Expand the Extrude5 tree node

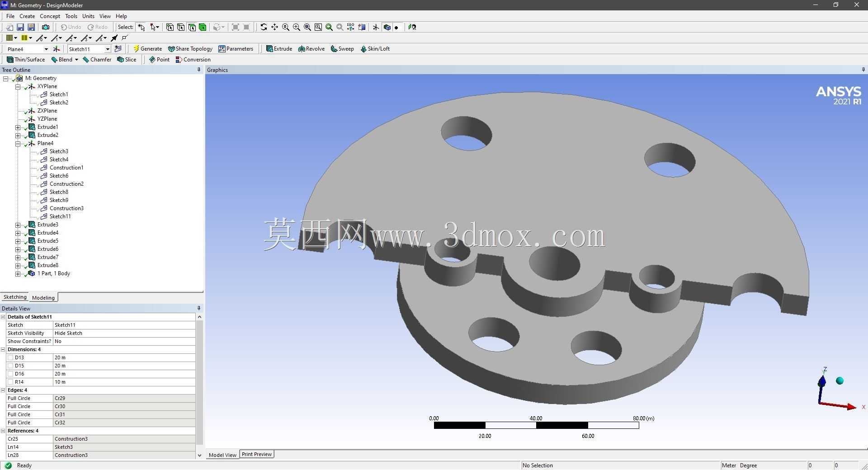[18, 241]
